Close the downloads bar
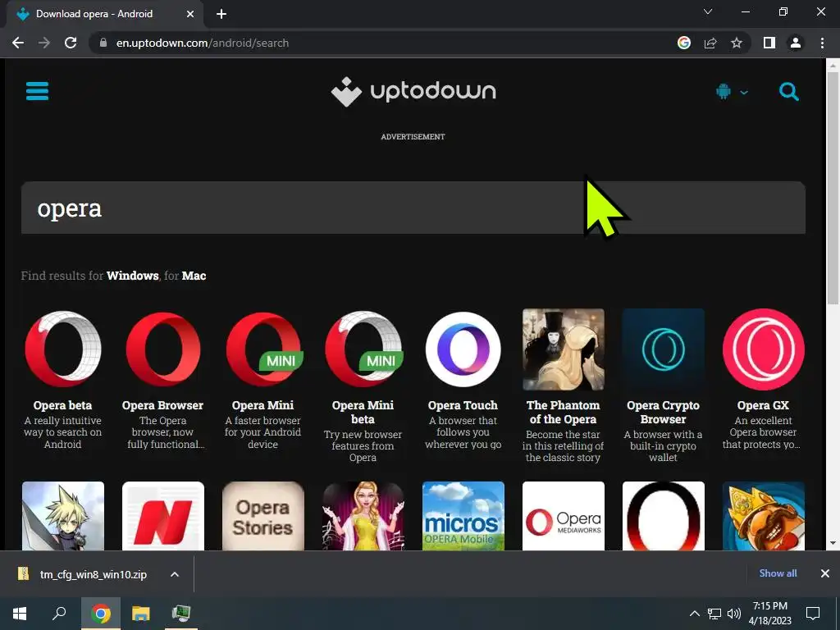 coord(825,573)
